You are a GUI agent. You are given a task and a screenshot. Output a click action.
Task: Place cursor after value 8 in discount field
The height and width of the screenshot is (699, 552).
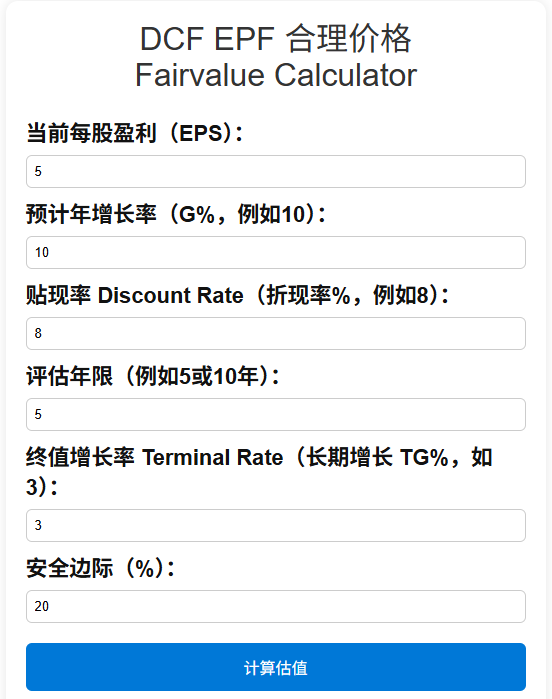click(43, 333)
